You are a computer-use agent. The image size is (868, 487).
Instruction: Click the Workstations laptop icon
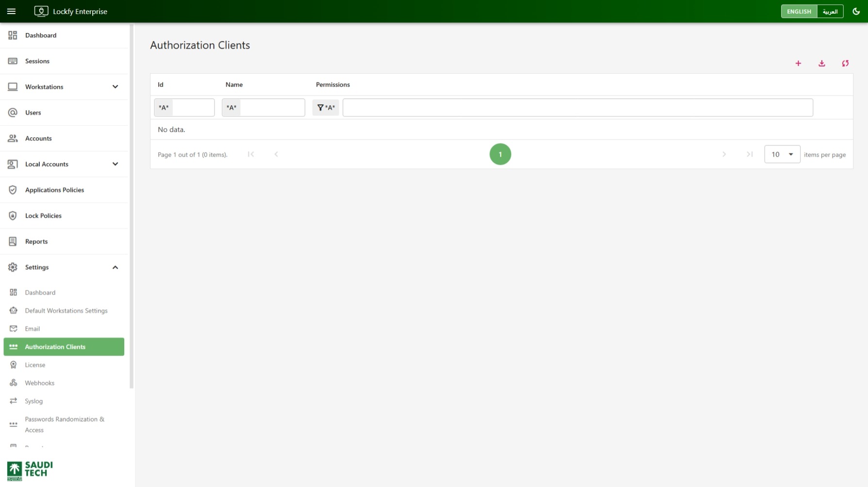coord(13,87)
